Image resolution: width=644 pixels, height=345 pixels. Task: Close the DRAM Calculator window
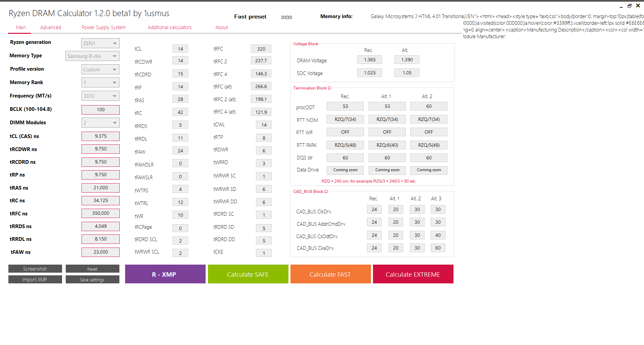tap(638, 6)
